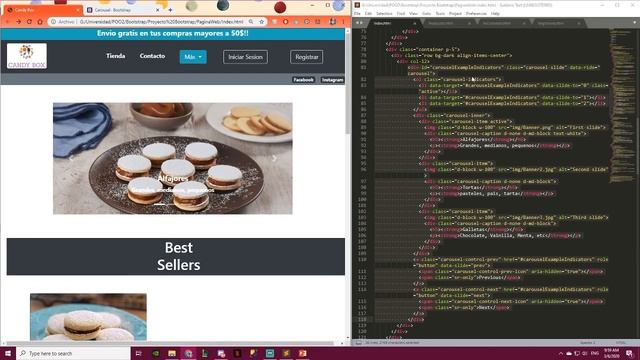Open the Sublime Text taskbar icon
Image resolution: width=640 pixels, height=360 pixels.
(x=286, y=353)
